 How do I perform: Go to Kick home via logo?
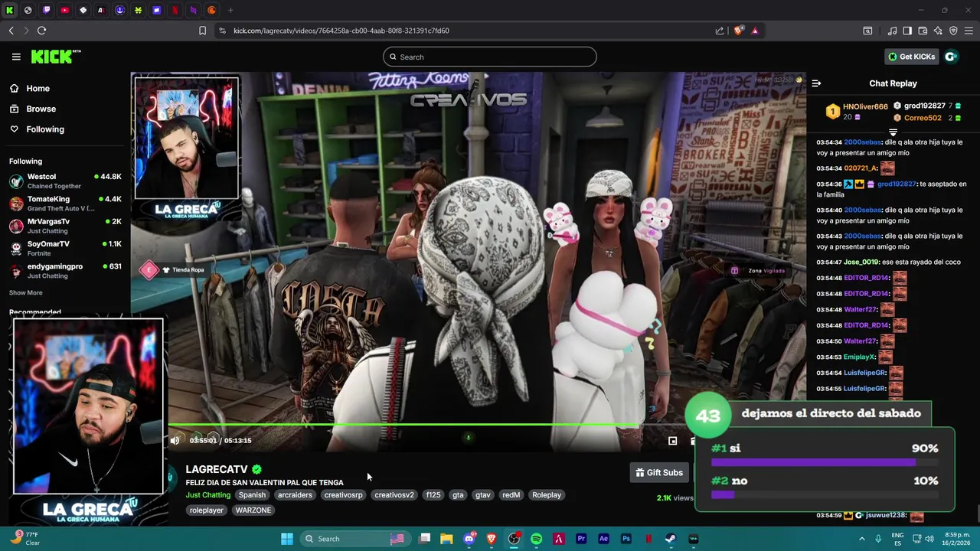tap(55, 57)
